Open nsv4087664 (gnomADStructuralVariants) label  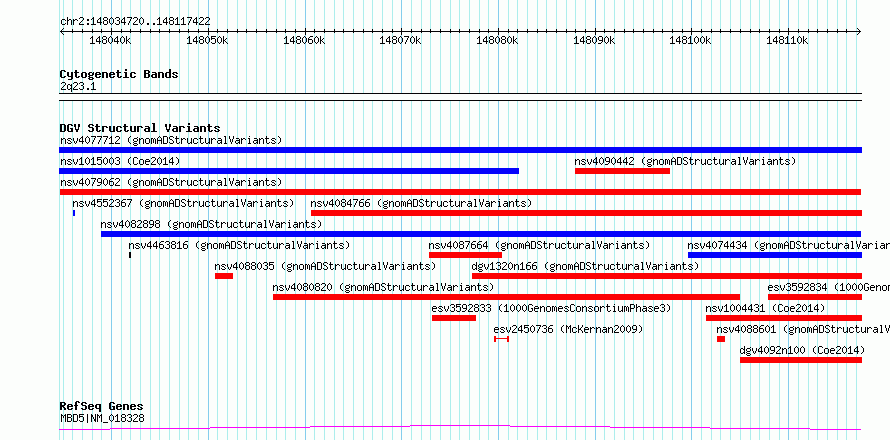pyautogui.click(x=539, y=245)
